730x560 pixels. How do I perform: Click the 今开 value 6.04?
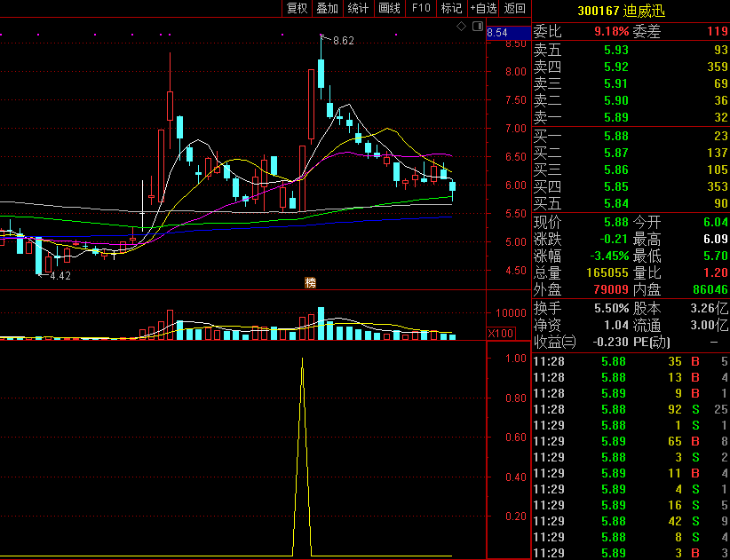pyautogui.click(x=715, y=223)
